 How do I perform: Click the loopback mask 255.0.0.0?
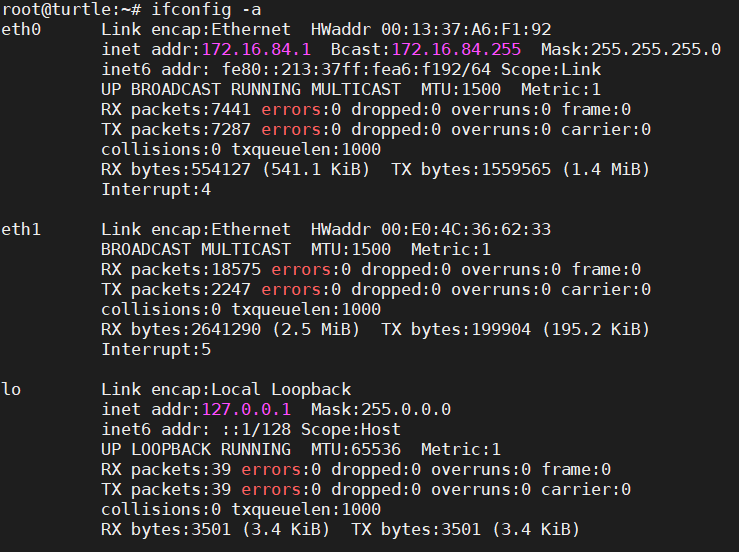tap(406, 410)
